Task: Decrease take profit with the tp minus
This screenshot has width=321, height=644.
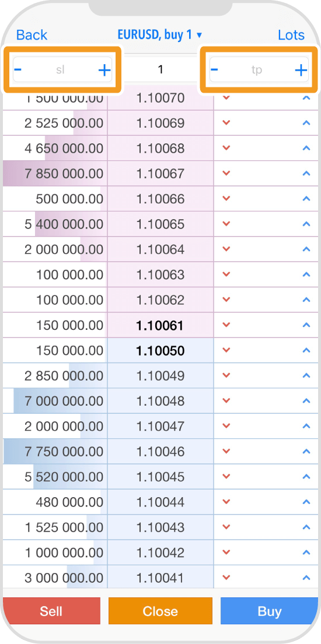Action: pos(214,69)
